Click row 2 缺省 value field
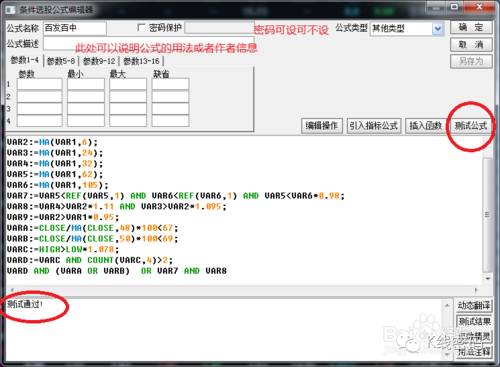This screenshot has height=367, width=500. tap(170, 96)
